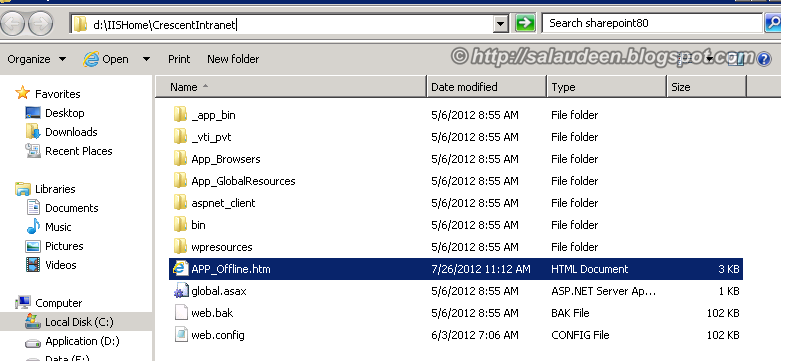Open the address bar history dropdown
Screen dimensions: 785x361
tap(501, 24)
